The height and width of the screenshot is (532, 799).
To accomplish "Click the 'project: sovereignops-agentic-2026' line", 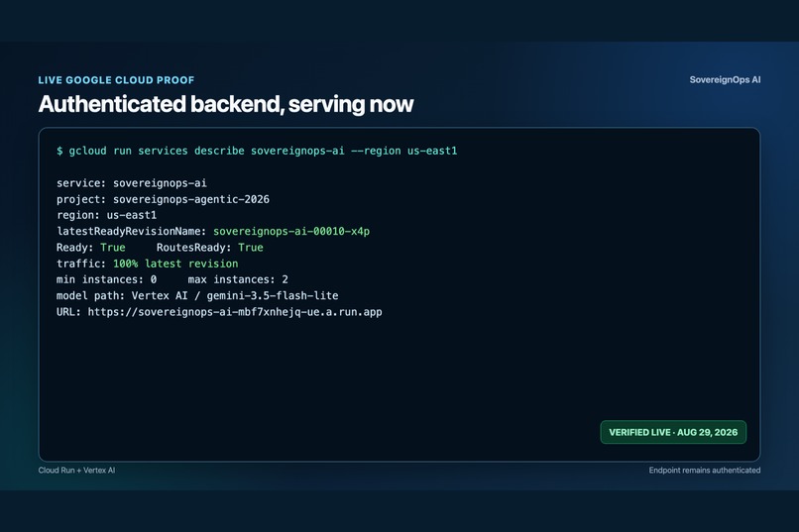I will tap(163, 199).
